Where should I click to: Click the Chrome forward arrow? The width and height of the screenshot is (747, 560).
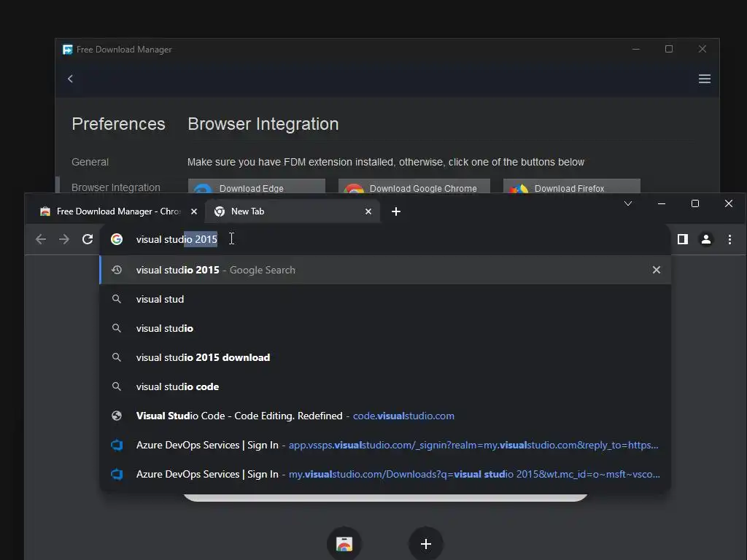tap(64, 239)
